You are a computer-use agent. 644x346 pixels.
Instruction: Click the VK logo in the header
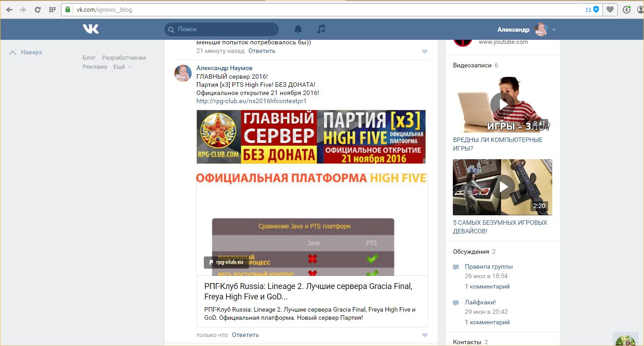pos(90,29)
